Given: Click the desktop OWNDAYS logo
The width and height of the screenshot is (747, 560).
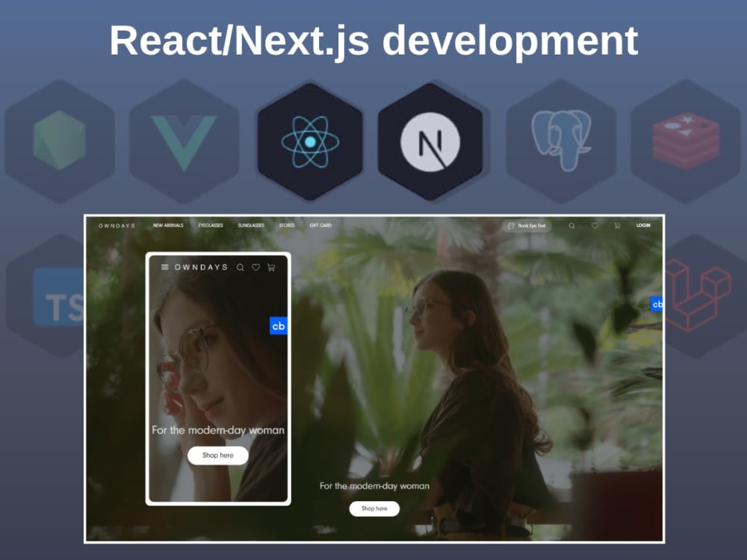Looking at the screenshot, I should (117, 225).
